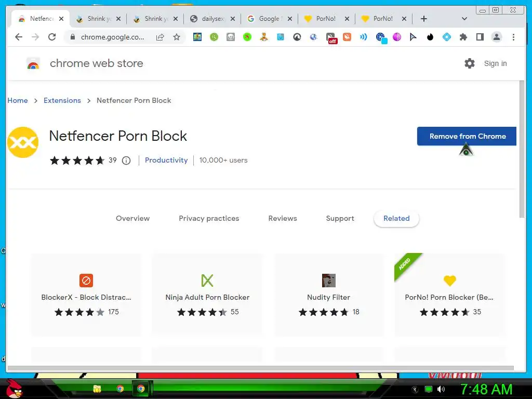Click the green network tray icon
The height and width of the screenshot is (399, 532).
point(429,389)
